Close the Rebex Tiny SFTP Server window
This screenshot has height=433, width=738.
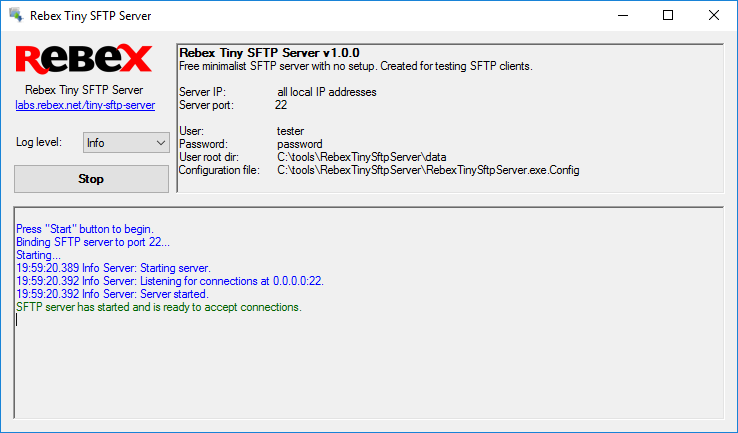click(x=714, y=16)
